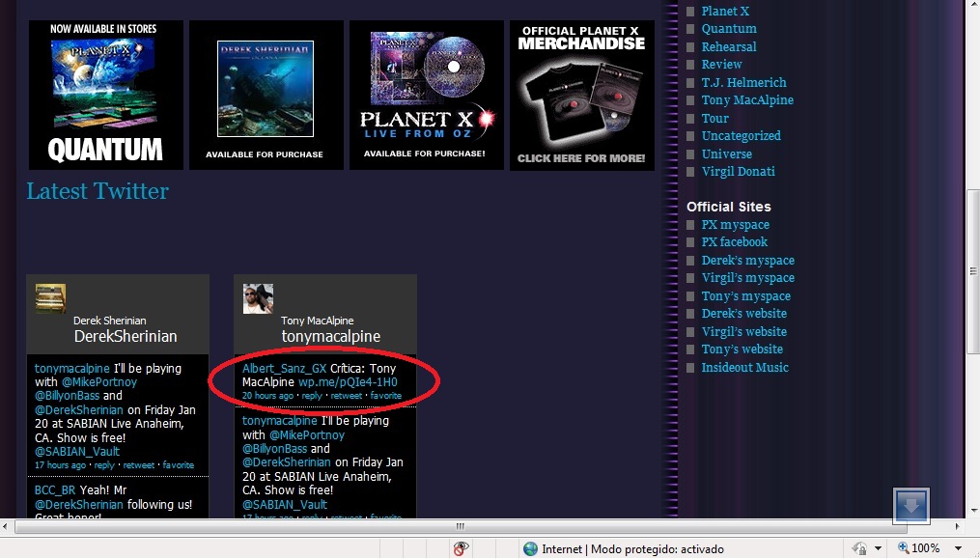980x559 pixels.
Task: Click the zoom magnifier 100% icon
Action: pyautogui.click(x=902, y=548)
